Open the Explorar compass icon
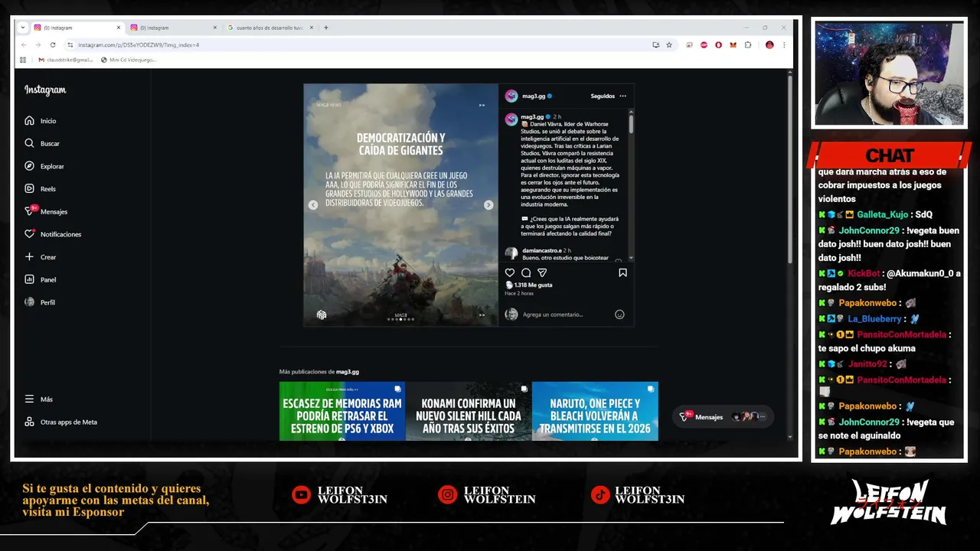Screen dimensions: 980x551 coord(29,166)
